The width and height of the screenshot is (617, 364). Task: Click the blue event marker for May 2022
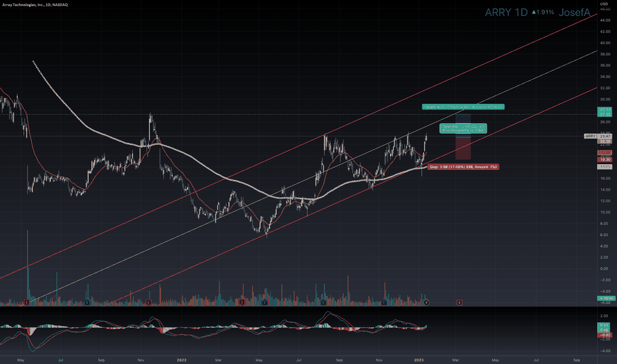pyautogui.click(x=265, y=302)
